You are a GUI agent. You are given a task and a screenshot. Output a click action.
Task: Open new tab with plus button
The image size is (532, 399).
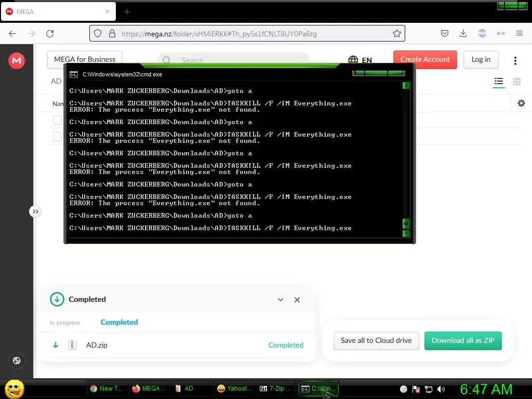127,12
